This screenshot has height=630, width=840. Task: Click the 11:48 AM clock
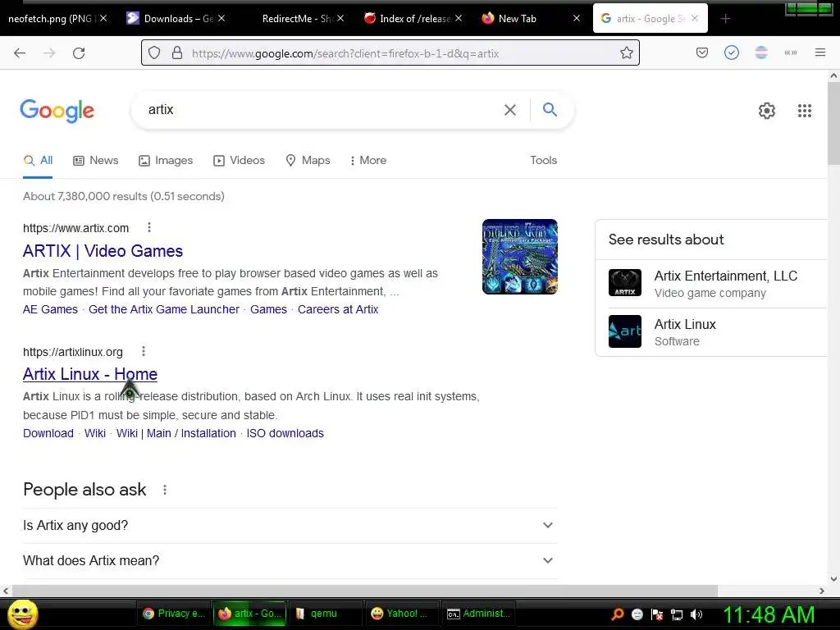[769, 614]
